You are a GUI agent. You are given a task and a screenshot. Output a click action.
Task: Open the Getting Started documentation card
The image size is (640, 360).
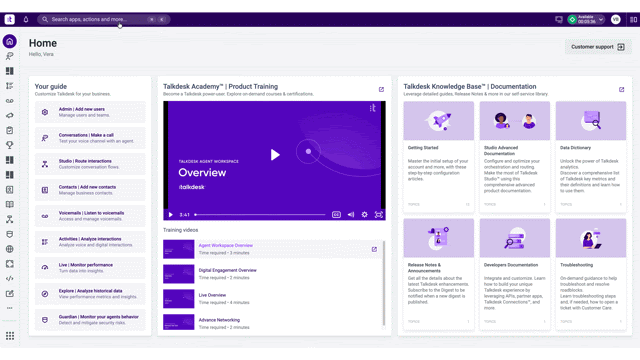(438, 156)
